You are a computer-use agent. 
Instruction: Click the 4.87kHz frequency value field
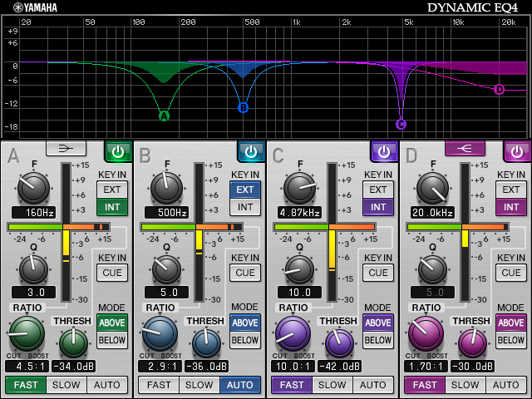point(299,213)
